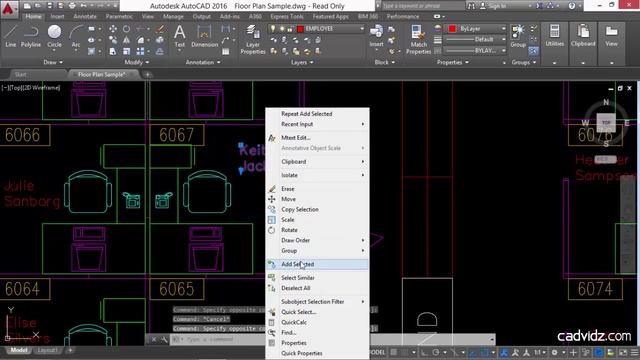Open Layer Properties manager
640x360 pixels.
tap(253, 39)
